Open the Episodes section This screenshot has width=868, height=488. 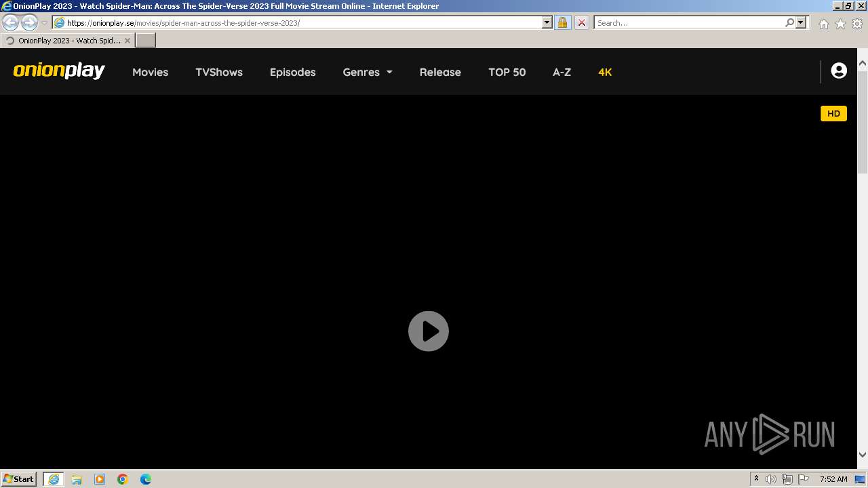pos(292,72)
